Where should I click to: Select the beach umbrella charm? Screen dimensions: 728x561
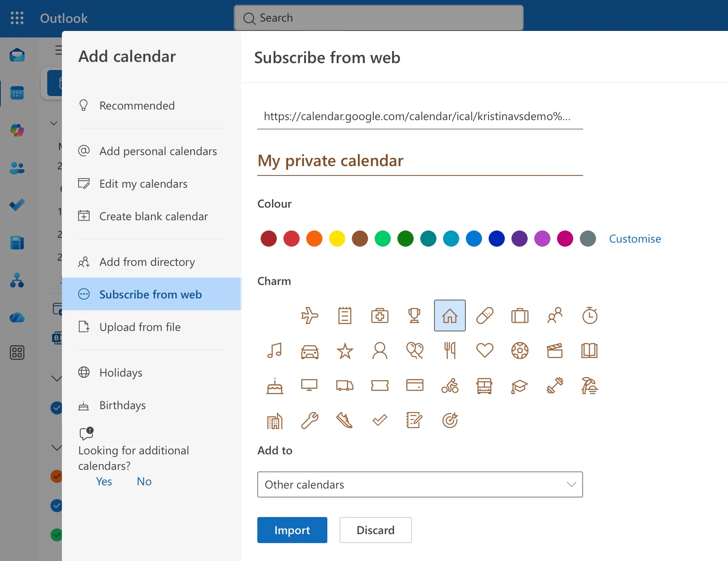(x=590, y=386)
